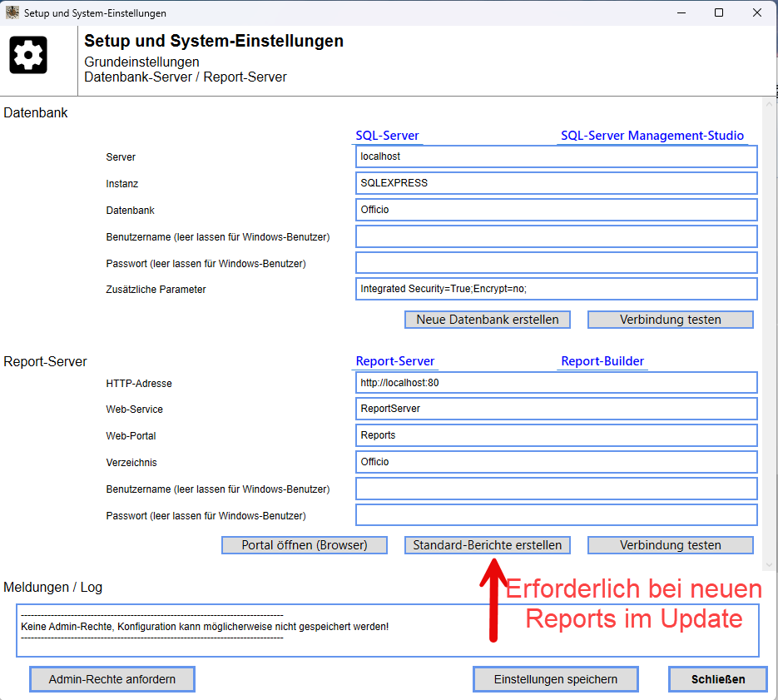The width and height of the screenshot is (778, 700).
Task: Save settings with Einstellungen speichern
Action: pos(555,679)
